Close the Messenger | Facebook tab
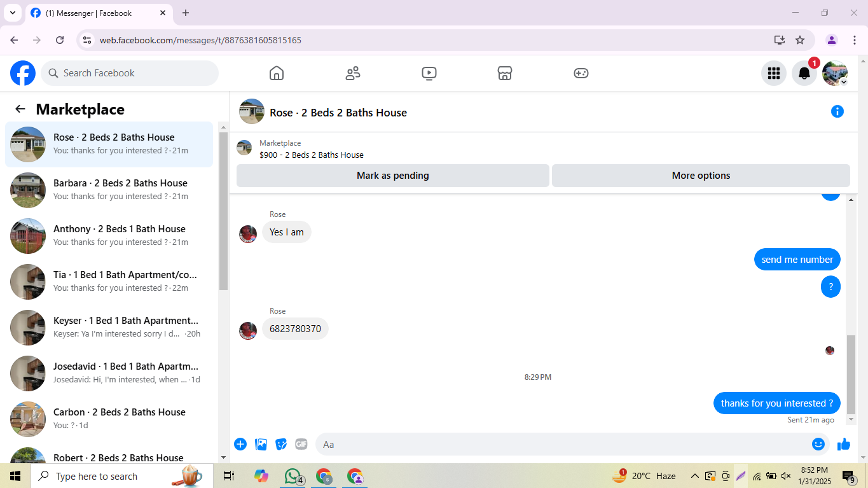The image size is (868, 488). click(x=163, y=13)
